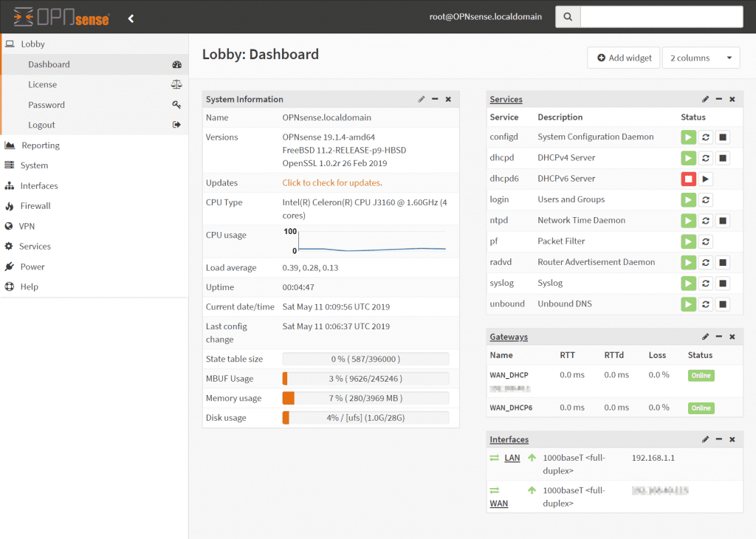
Task: Open the License menu item
Action: click(94, 84)
